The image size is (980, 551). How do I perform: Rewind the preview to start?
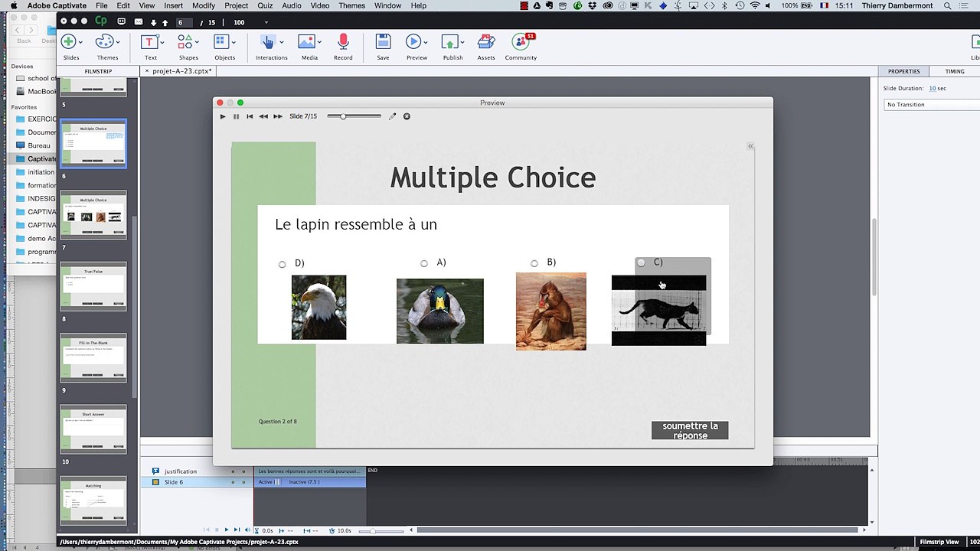[250, 116]
